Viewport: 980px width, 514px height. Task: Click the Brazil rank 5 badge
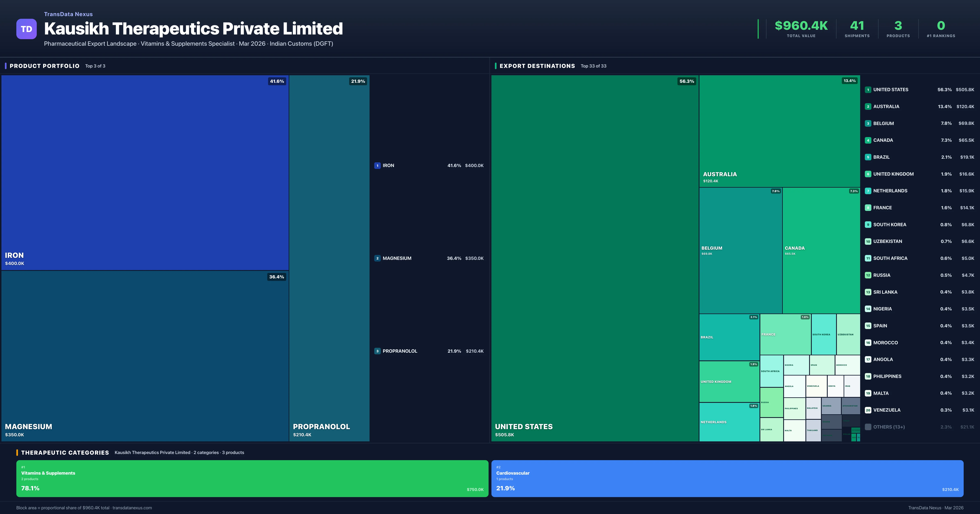(868, 157)
